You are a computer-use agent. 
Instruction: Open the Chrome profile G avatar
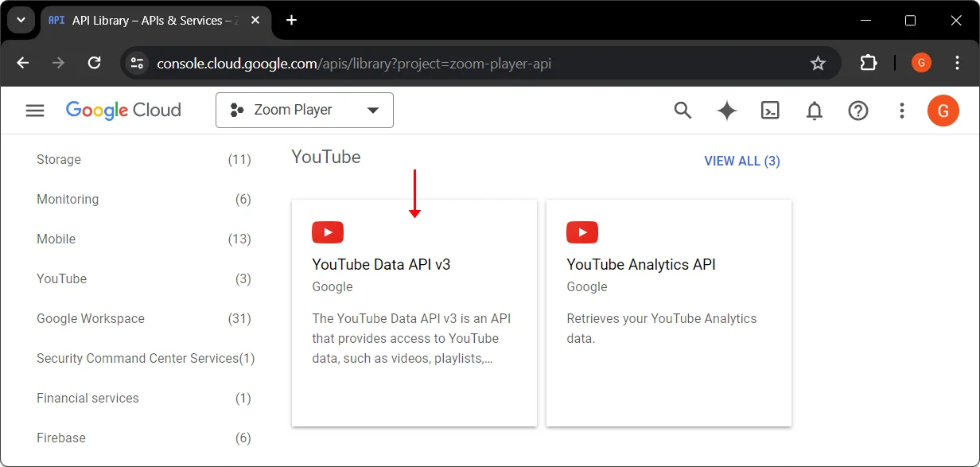click(x=921, y=63)
